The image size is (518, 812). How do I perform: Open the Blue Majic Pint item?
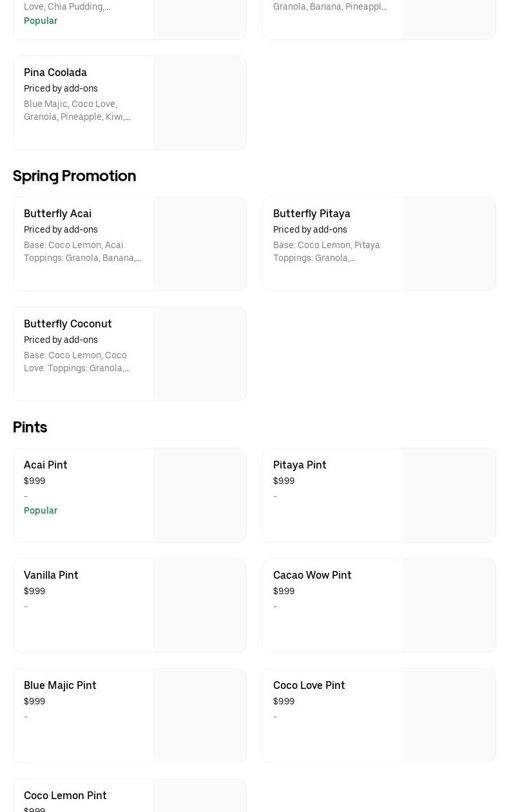click(60, 685)
